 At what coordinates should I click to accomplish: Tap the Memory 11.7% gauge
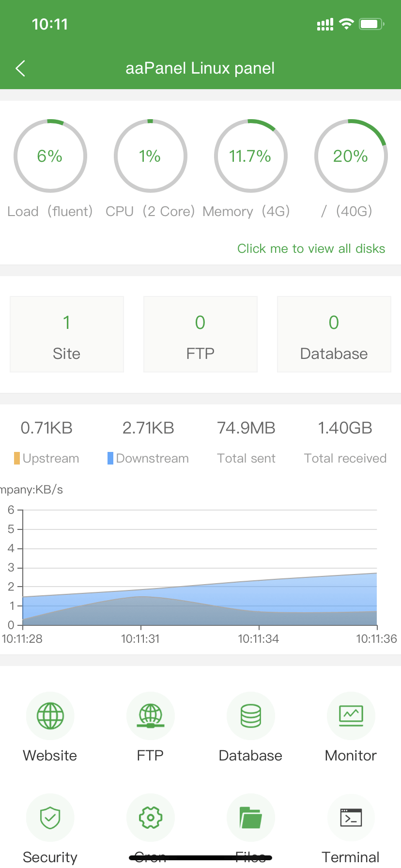tap(250, 156)
